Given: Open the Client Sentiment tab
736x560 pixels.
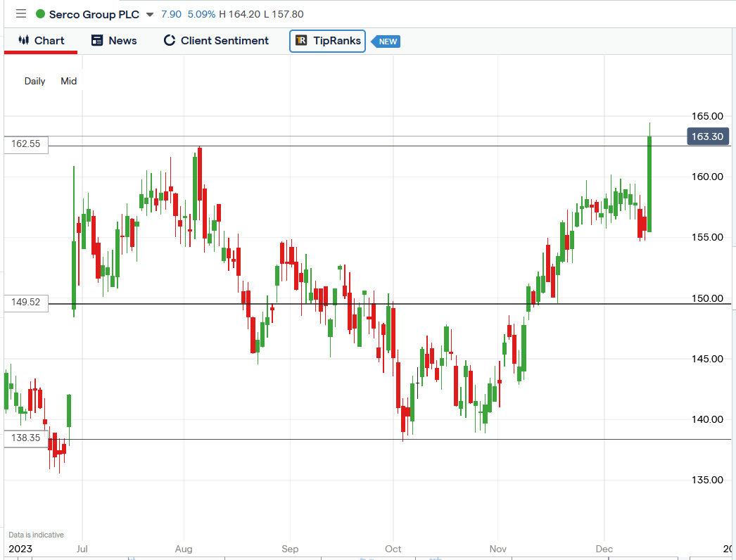Looking at the screenshot, I should pos(216,40).
